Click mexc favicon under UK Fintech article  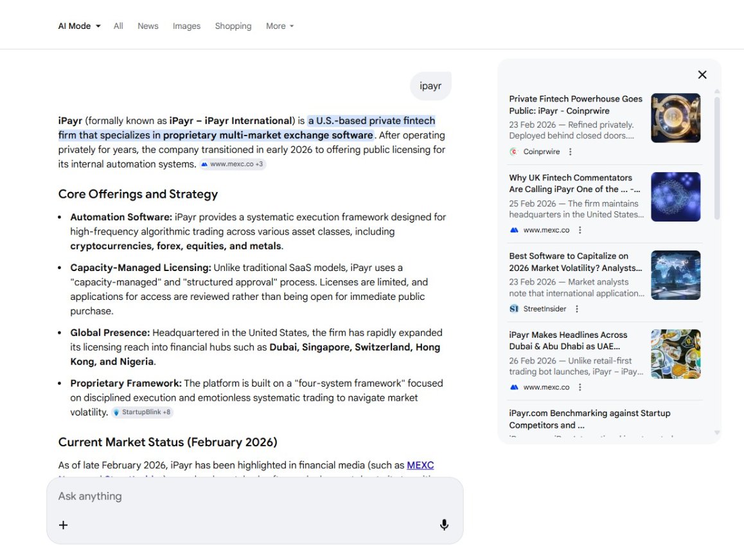pos(514,230)
